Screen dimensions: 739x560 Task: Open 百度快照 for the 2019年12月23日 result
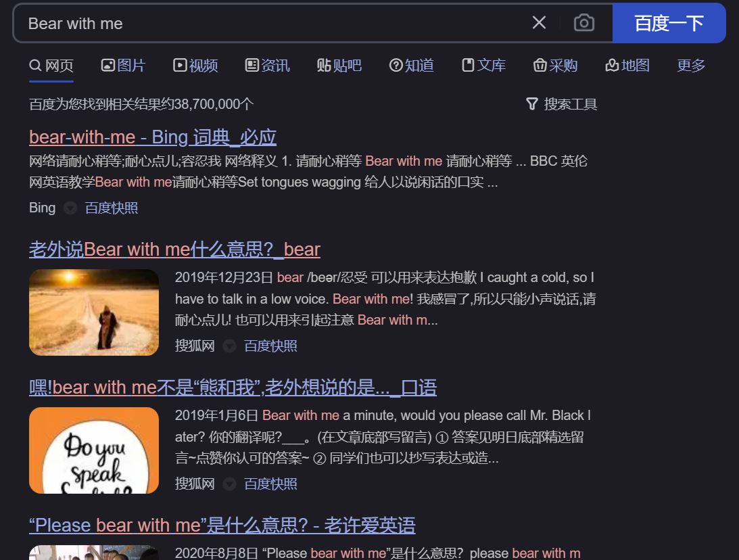coord(270,346)
